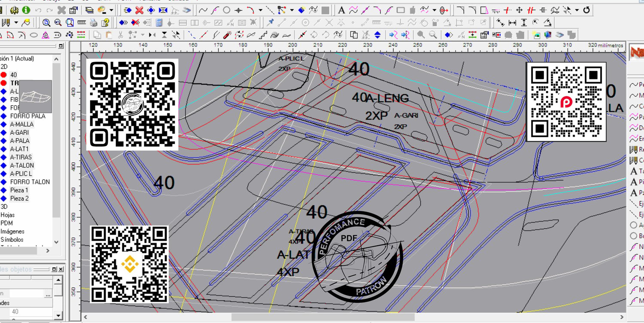Select A-PALA in the piece tree
644x323 pixels.
[x=20, y=141]
